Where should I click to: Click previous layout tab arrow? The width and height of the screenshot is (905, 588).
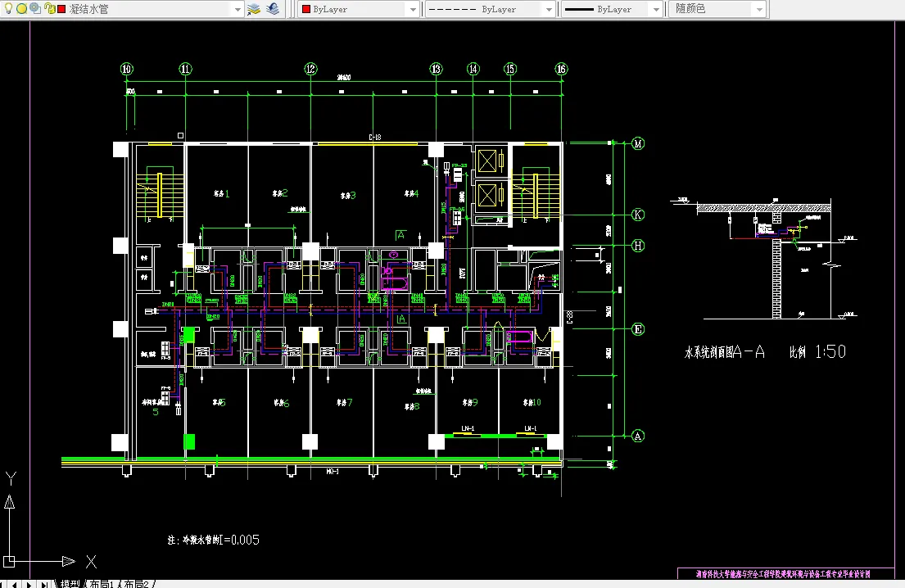click(x=15, y=584)
